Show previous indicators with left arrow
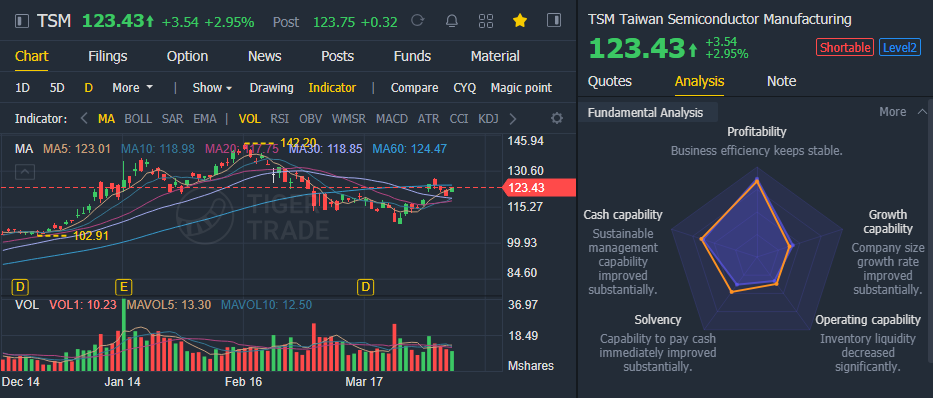Viewport: 933px width, 398px height. [x=84, y=118]
